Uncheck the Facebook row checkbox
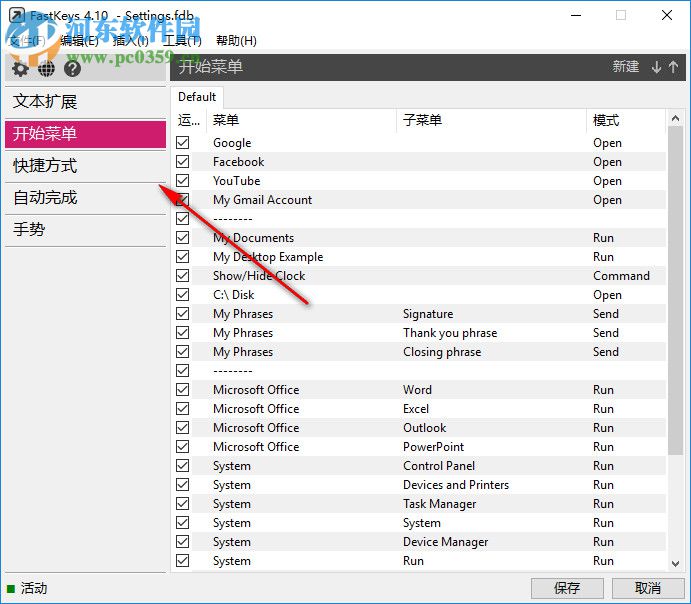The width and height of the screenshot is (691, 604). pos(182,162)
